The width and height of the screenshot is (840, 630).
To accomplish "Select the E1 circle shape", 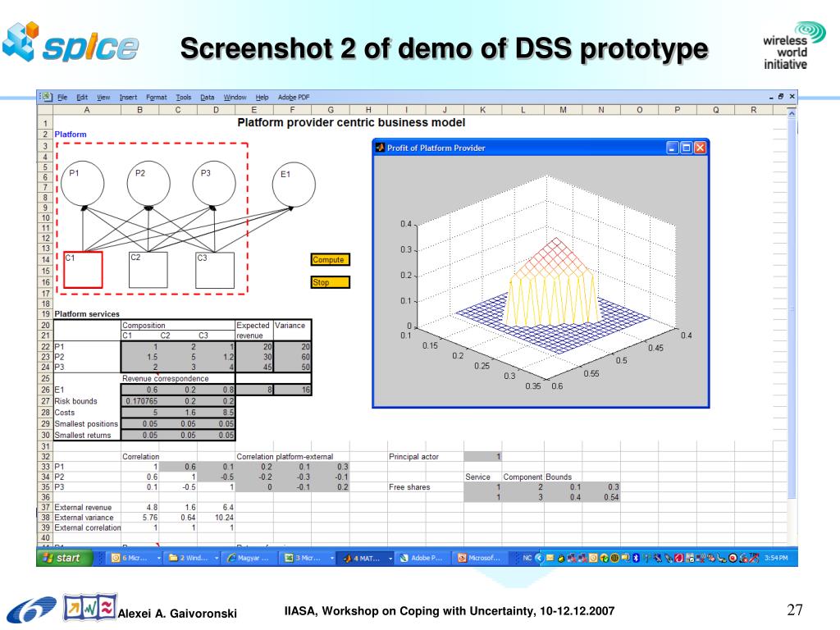I will pos(294,185).
